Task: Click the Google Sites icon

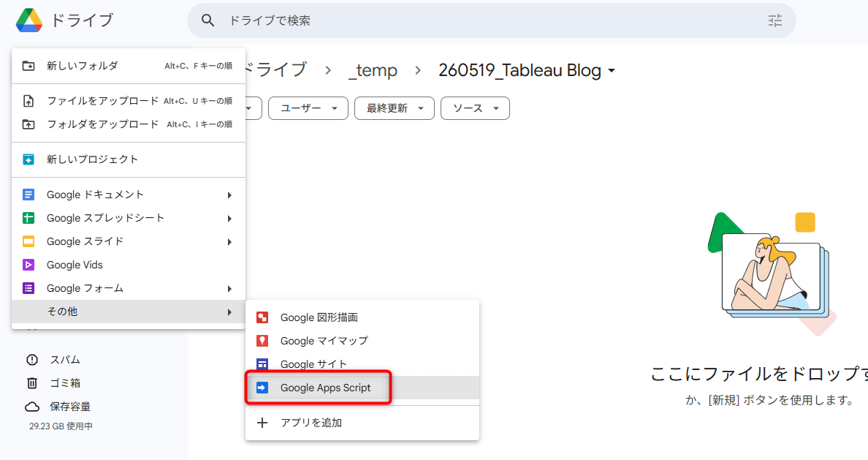Action: (x=262, y=364)
